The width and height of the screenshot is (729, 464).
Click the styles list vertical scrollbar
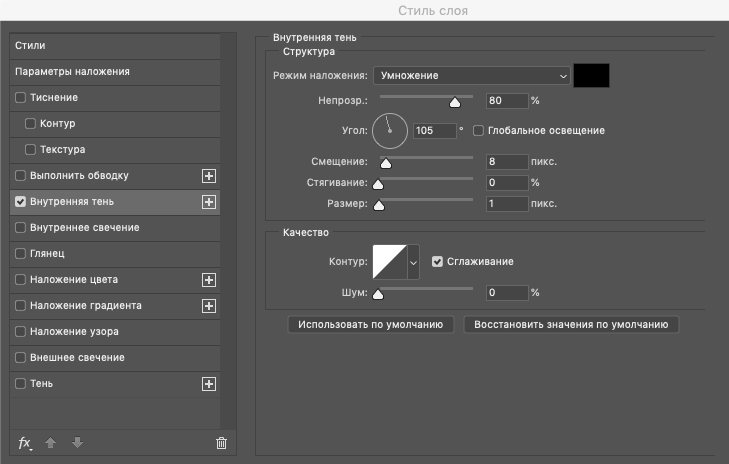pos(228,231)
